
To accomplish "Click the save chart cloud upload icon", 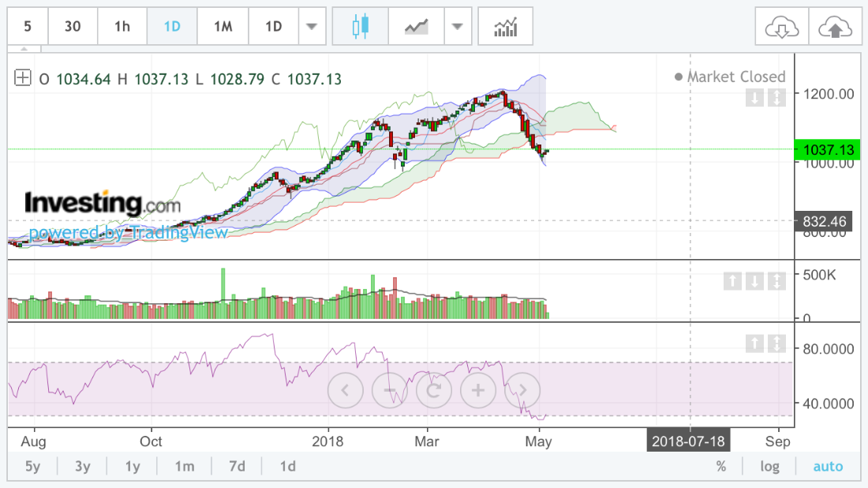I will point(836,28).
